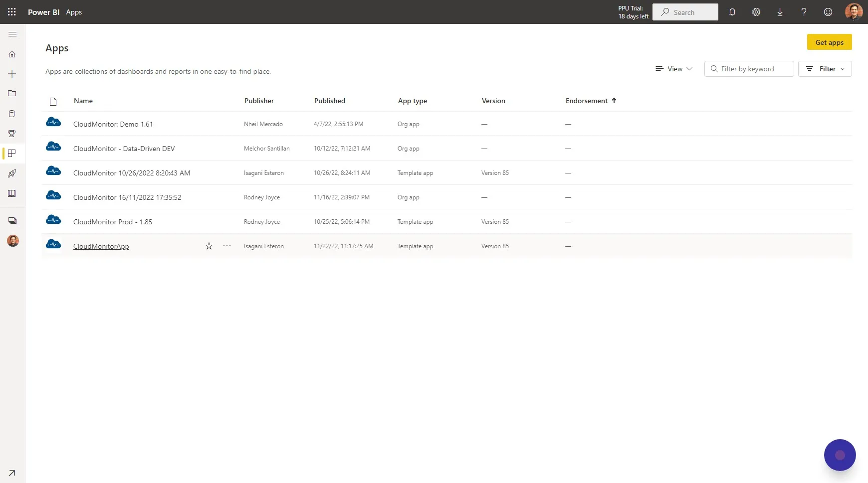Open more options for CloudMonitorApp
The height and width of the screenshot is (483, 868).
227,246
